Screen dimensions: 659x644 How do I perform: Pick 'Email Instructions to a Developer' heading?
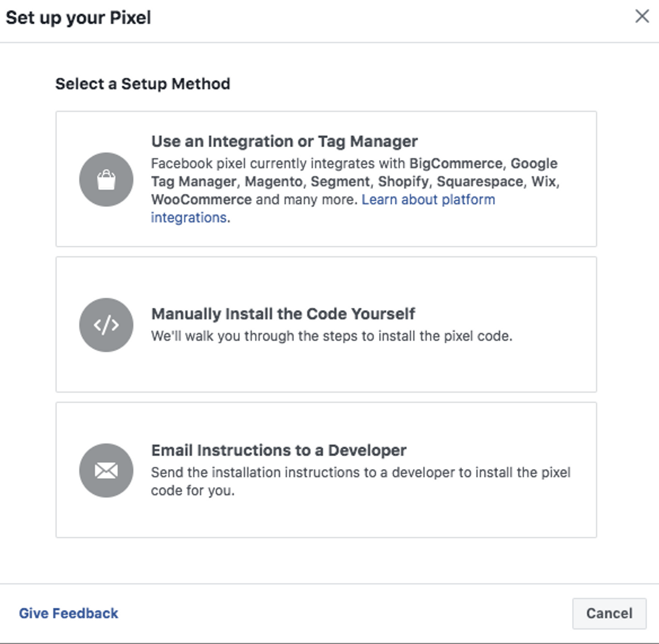pos(279,450)
